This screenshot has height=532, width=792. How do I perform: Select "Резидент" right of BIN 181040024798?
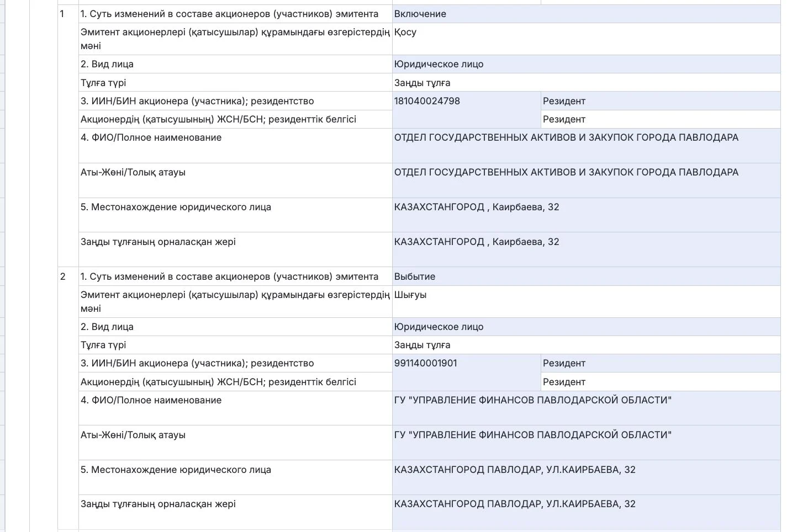[564, 101]
